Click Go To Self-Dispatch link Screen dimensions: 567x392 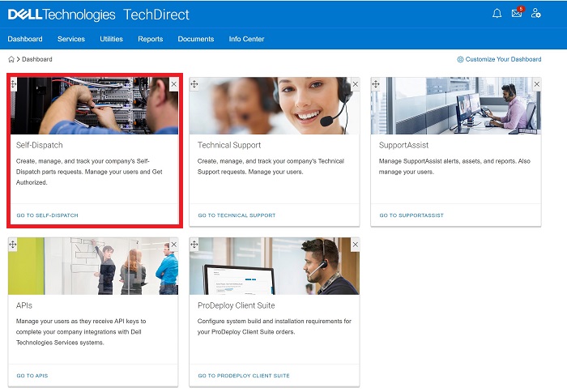pos(47,215)
